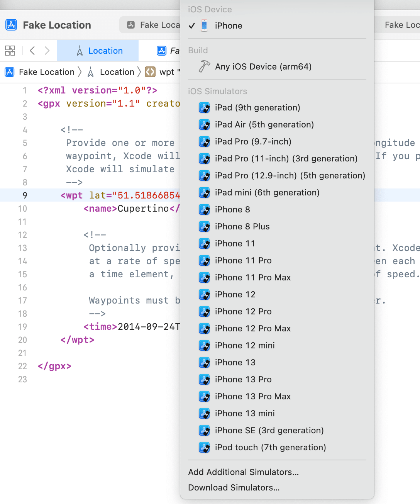The width and height of the screenshot is (420, 504).
Task: Open Download Simulators…
Action: point(277,487)
